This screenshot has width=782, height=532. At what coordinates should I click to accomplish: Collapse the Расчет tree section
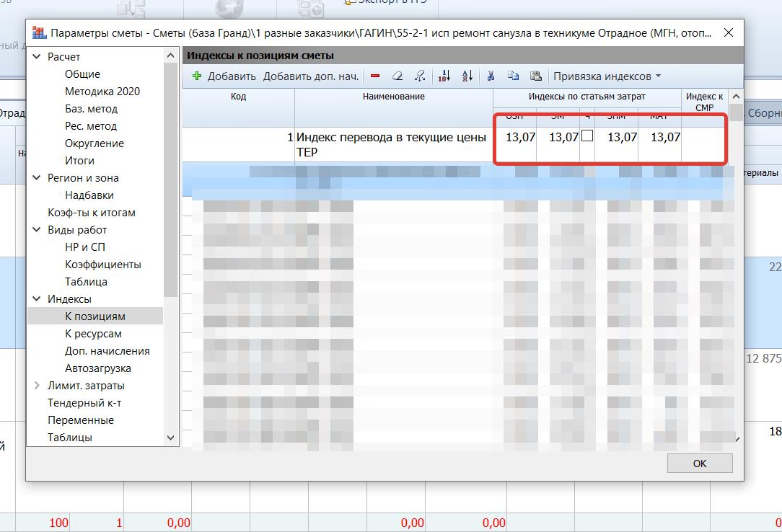[36, 57]
